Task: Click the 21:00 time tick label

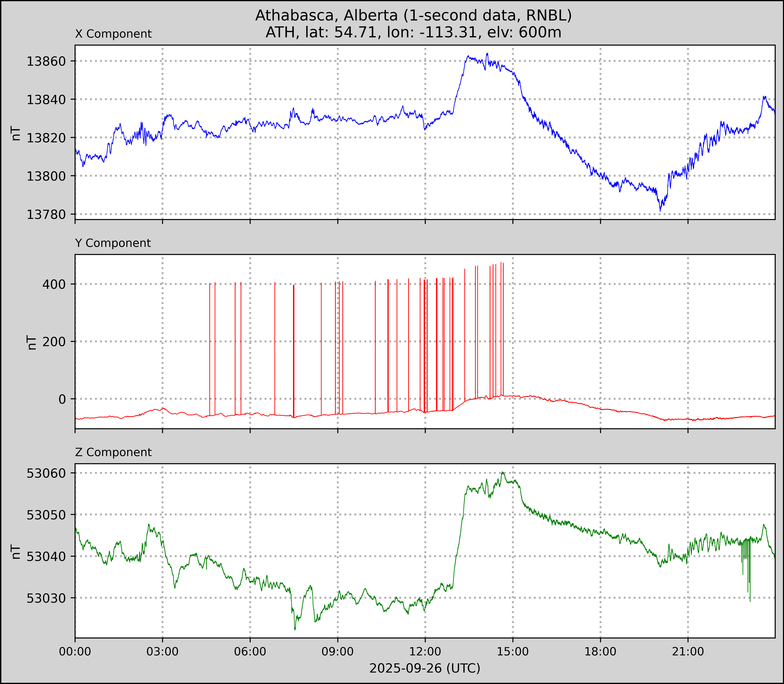Action: [x=688, y=652]
